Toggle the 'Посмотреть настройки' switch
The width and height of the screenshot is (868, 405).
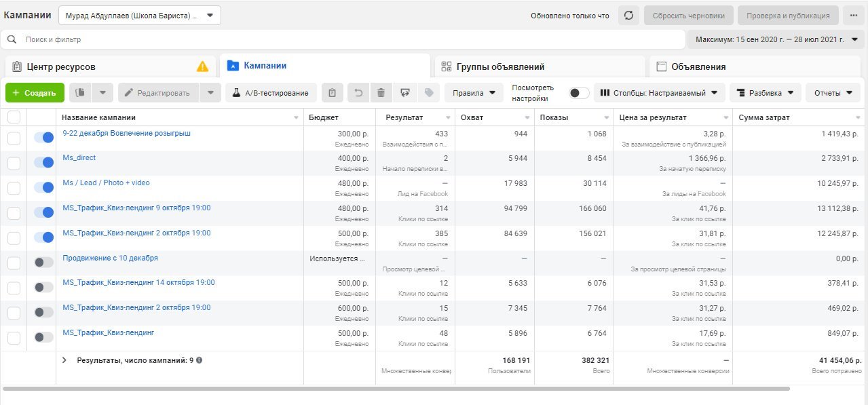click(578, 93)
